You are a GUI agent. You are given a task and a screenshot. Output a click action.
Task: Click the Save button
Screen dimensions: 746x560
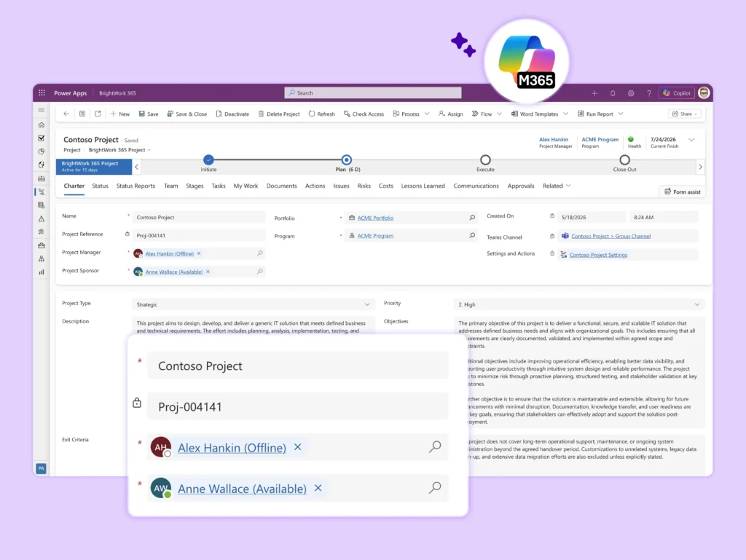(x=149, y=114)
